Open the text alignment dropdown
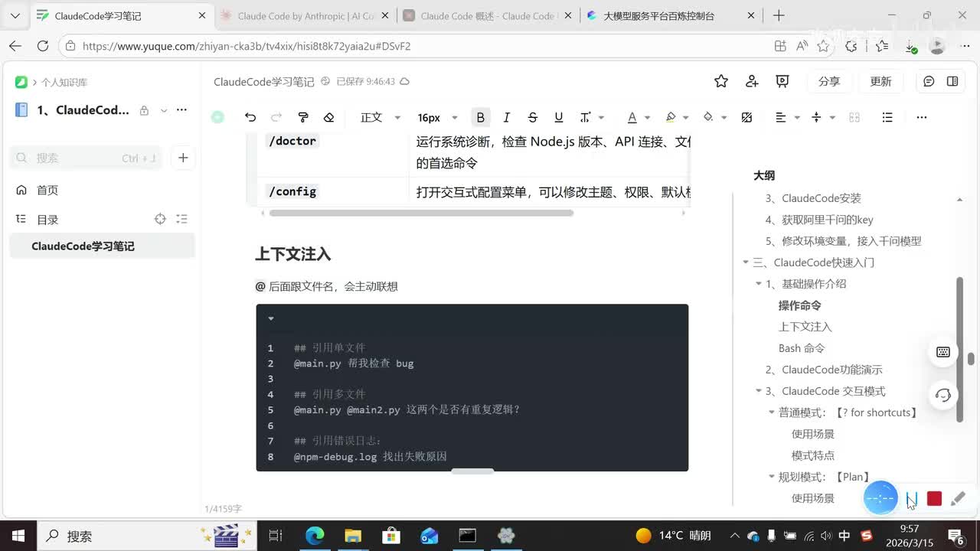This screenshot has width=980, height=551. coord(788,117)
